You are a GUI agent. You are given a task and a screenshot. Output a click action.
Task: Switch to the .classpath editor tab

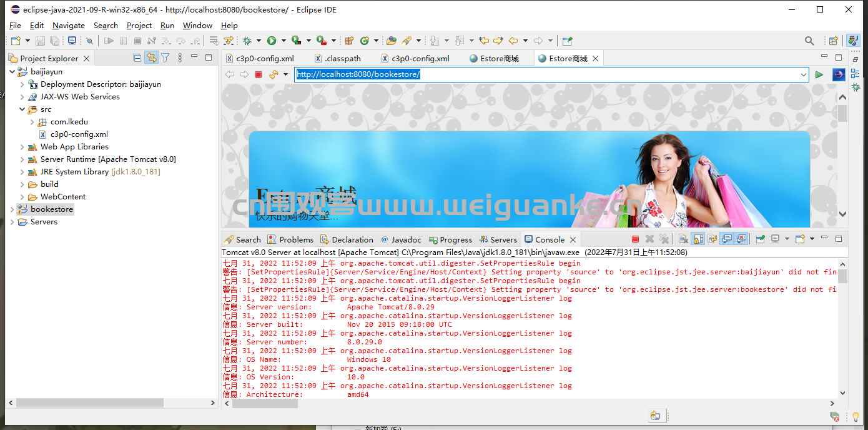coord(337,58)
